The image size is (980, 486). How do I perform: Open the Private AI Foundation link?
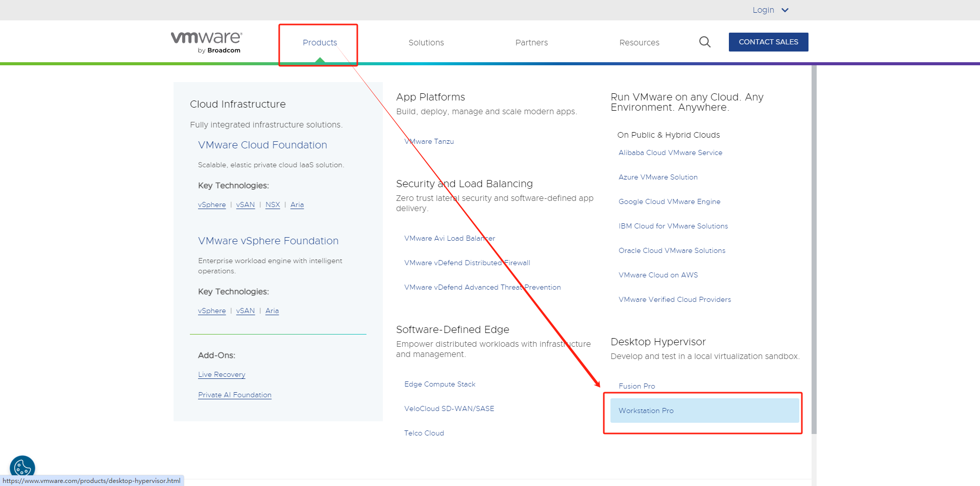235,395
